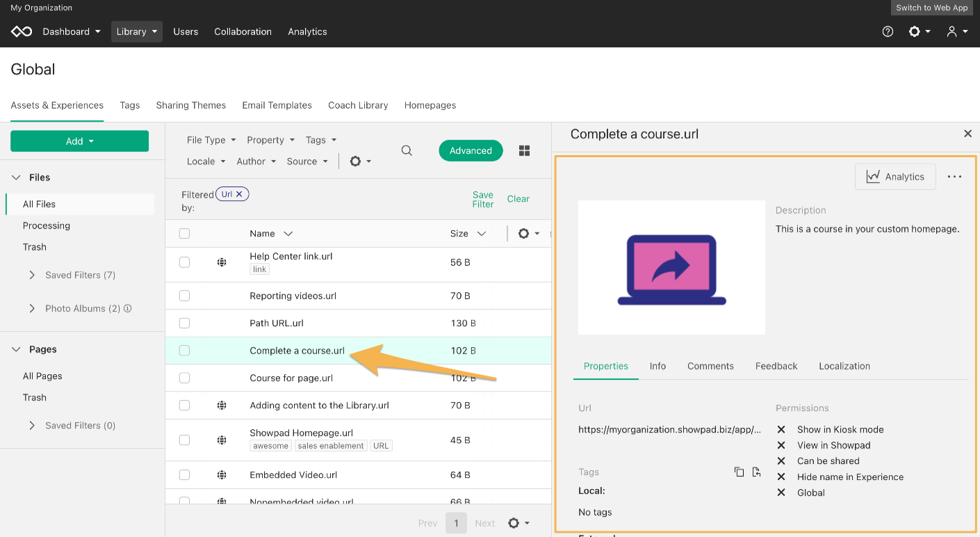Switch to the Info tab
Image resolution: width=980 pixels, height=537 pixels.
pos(658,366)
